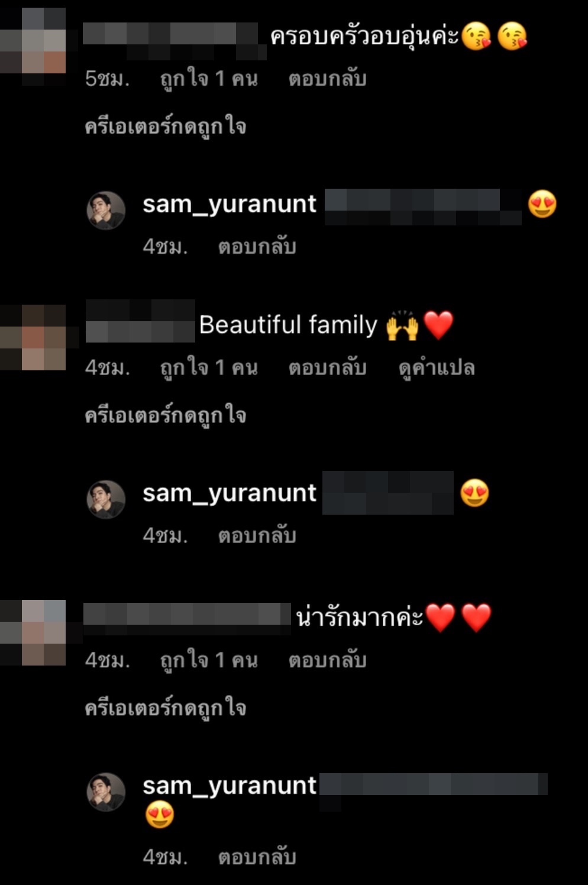Show likes on น่ารักมากค่ะ comment

209,660
